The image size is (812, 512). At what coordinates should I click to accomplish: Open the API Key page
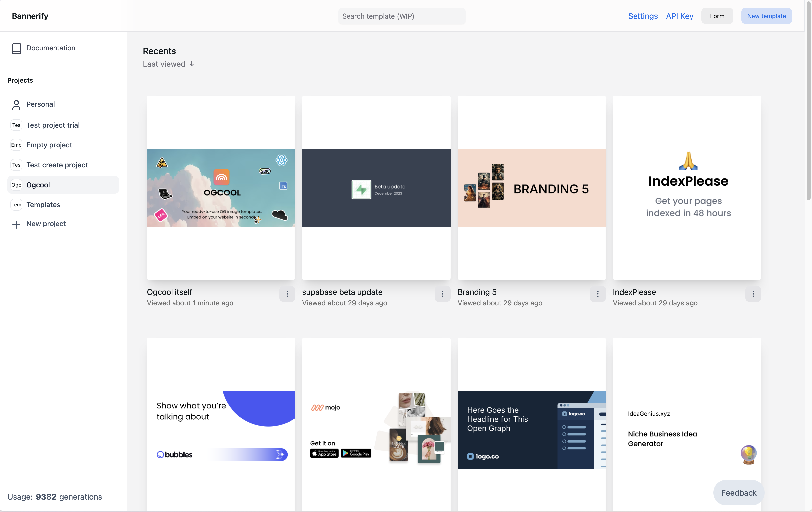pyautogui.click(x=680, y=16)
